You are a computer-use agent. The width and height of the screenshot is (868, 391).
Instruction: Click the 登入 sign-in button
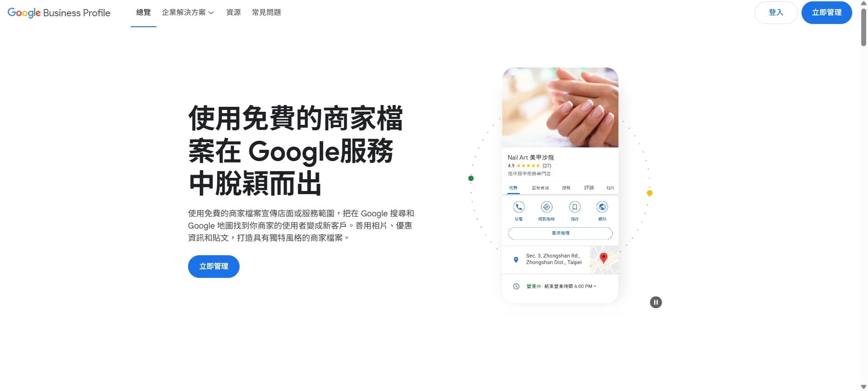click(776, 13)
